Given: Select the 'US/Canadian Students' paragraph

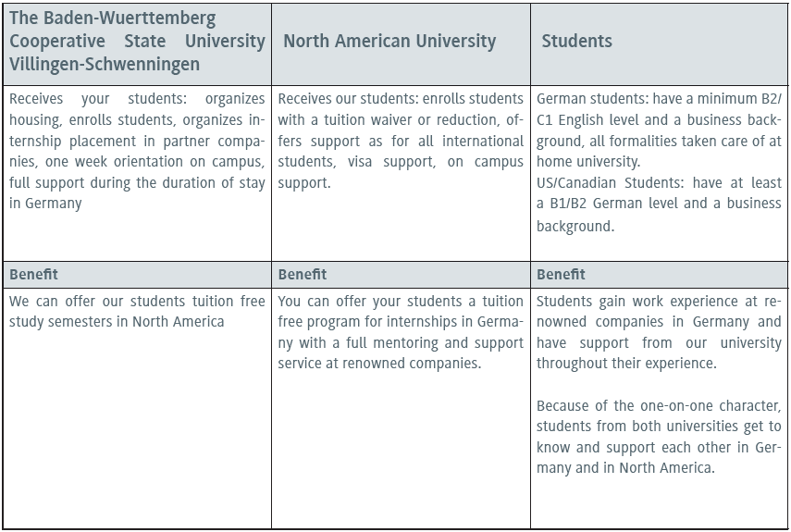Looking at the screenshot, I should tap(659, 204).
